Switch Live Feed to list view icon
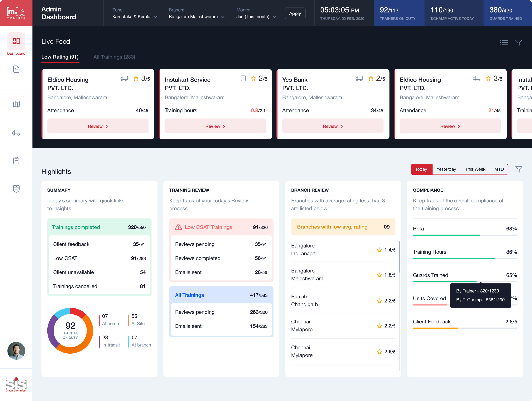The image size is (532, 401). click(x=504, y=42)
